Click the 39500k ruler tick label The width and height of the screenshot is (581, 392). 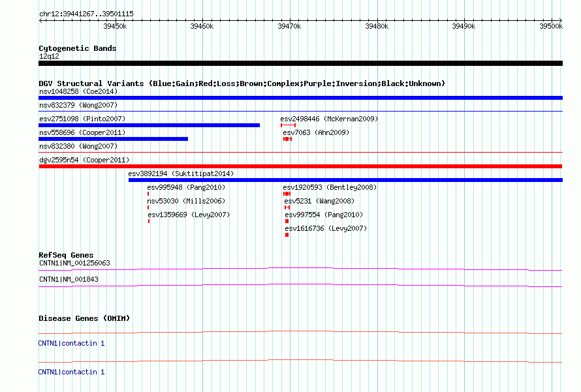tap(551, 26)
